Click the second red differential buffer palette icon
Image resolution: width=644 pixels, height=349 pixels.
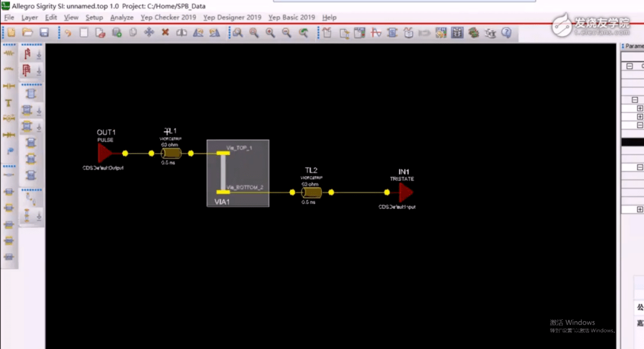27,70
